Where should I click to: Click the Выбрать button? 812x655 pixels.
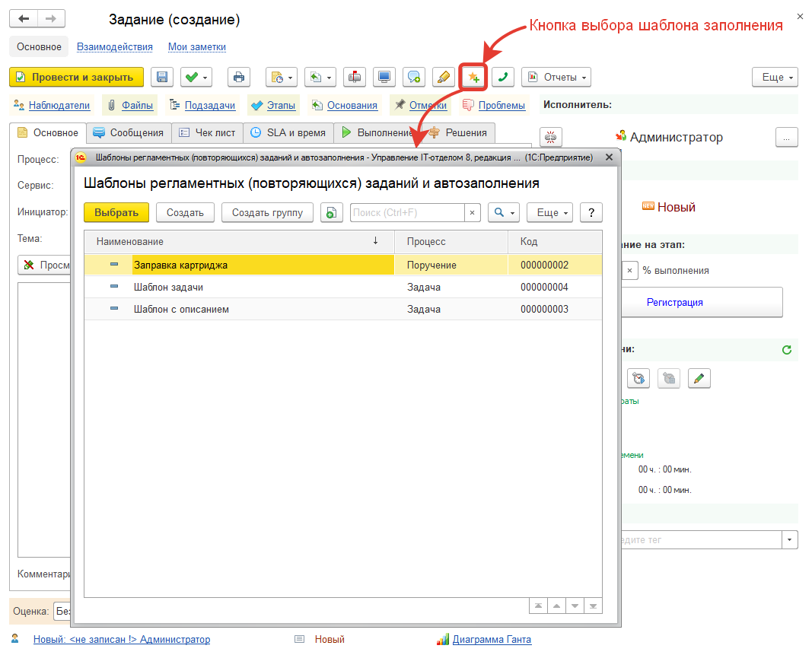116,212
